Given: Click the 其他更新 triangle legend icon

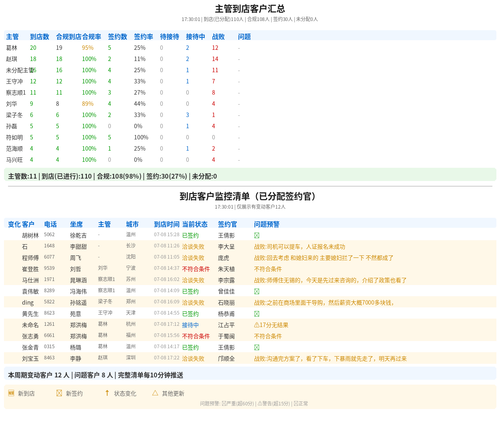Looking at the screenshot, I should point(155,393).
